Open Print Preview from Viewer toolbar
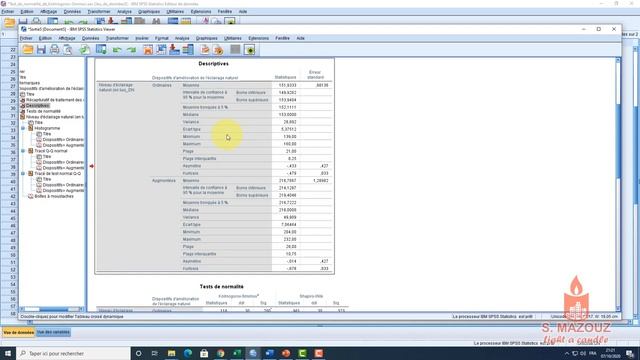Screen dimensions: 640x360 (68, 50)
